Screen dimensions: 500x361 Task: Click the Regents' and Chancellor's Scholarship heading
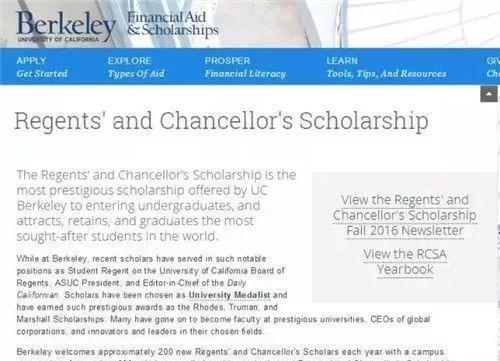221,121
